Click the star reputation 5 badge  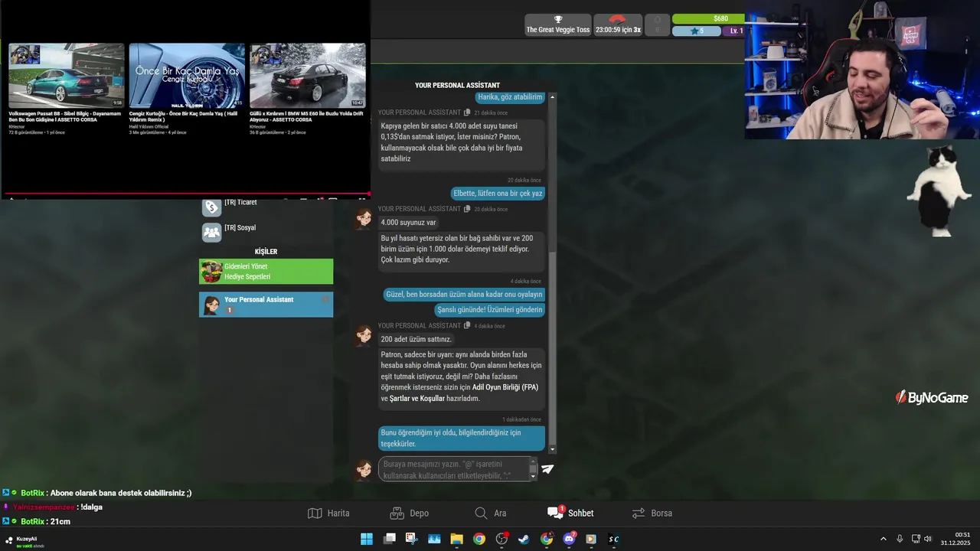pos(697,31)
